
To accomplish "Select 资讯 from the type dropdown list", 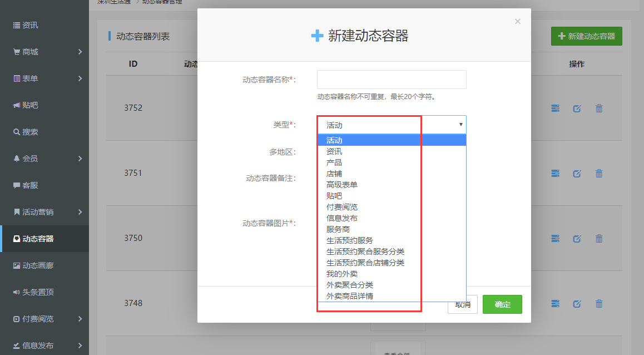I will pos(334,151).
